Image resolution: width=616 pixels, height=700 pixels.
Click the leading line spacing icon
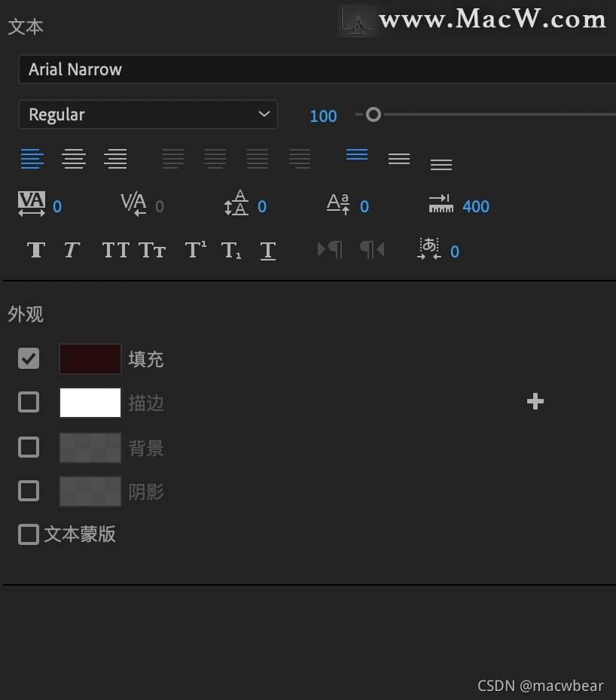236,203
